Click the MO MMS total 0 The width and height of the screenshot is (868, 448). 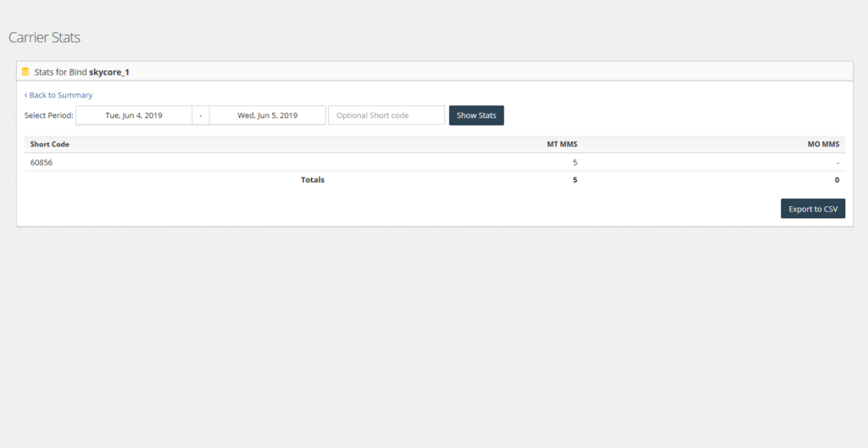[x=837, y=180]
